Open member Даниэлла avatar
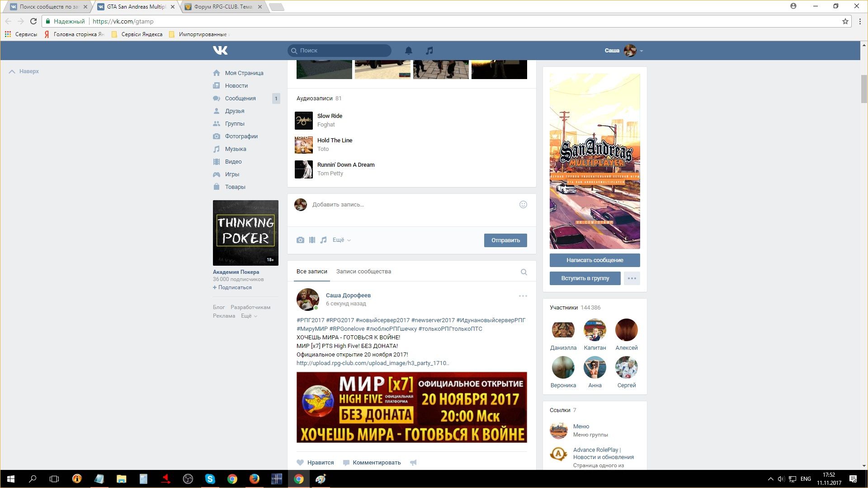The image size is (868, 488). coord(563,330)
